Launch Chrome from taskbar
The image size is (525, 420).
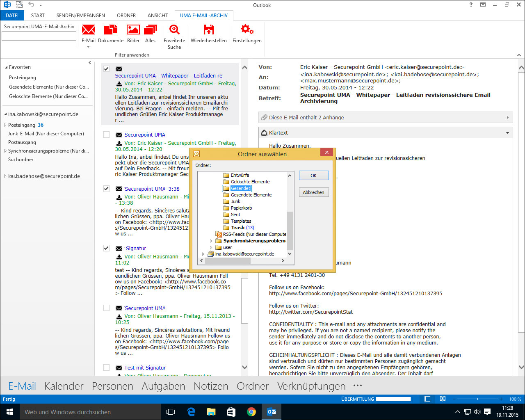[251, 412]
